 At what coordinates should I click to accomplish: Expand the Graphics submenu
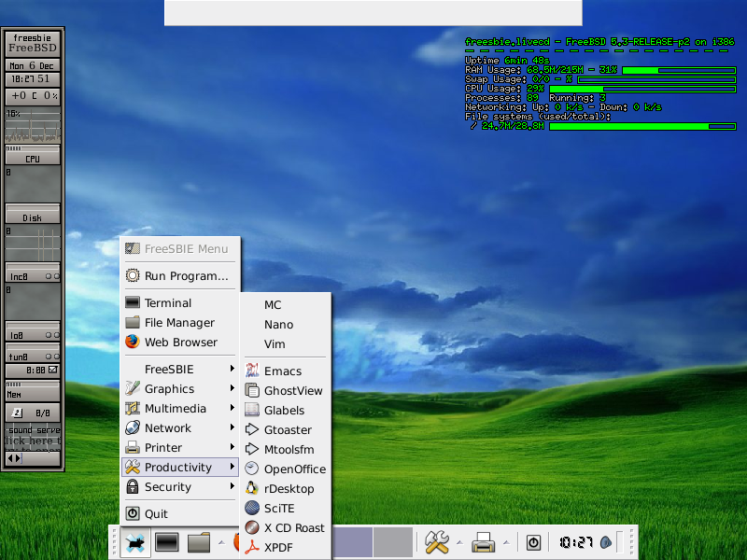click(x=180, y=388)
